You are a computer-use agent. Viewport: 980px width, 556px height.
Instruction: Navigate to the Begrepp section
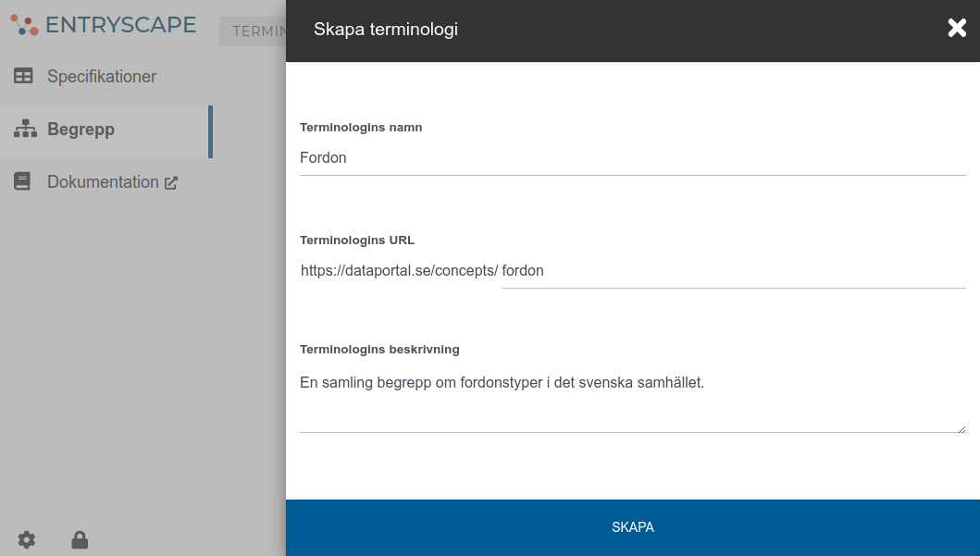pyautogui.click(x=81, y=130)
